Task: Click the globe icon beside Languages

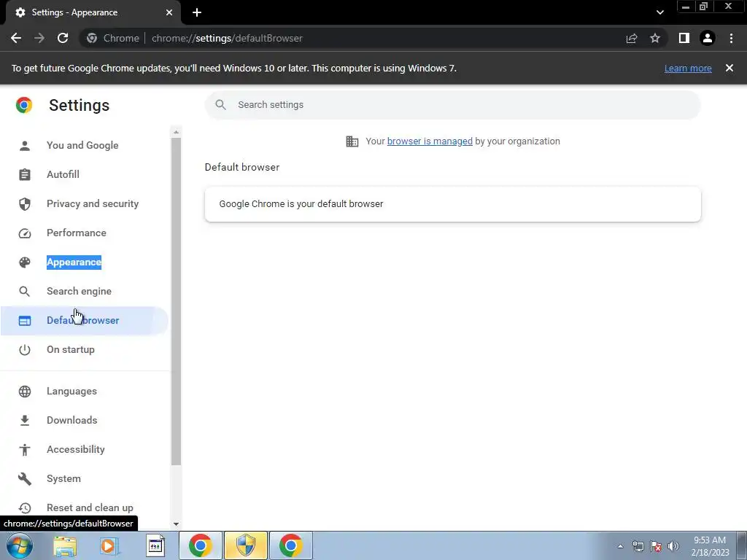Action: [x=25, y=392]
